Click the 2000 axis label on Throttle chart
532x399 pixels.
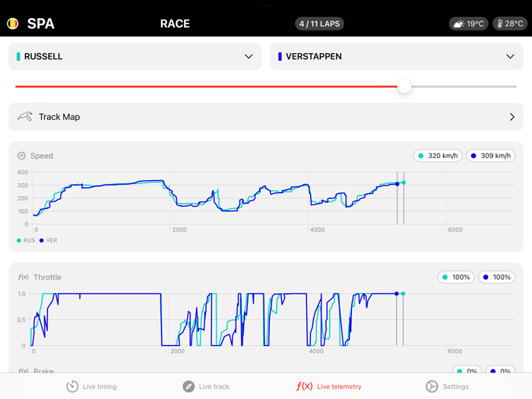click(178, 351)
